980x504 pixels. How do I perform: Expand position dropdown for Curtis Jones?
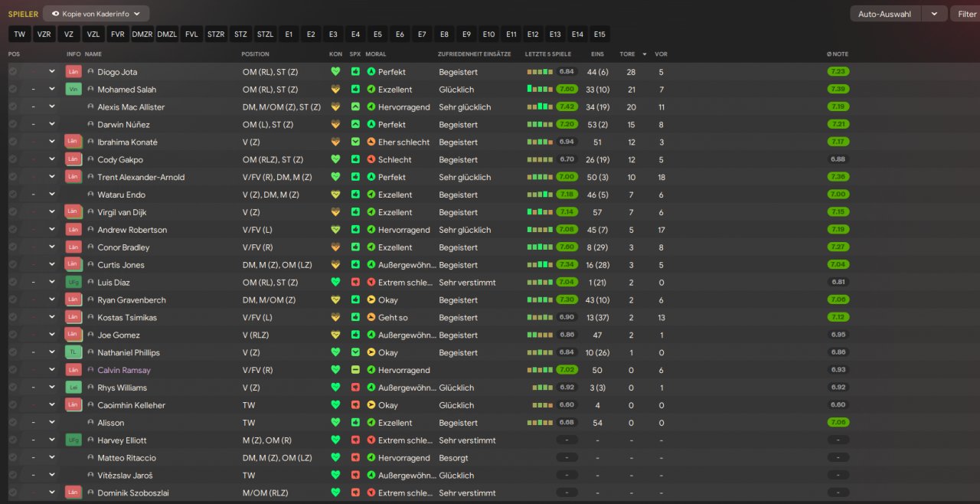[52, 265]
